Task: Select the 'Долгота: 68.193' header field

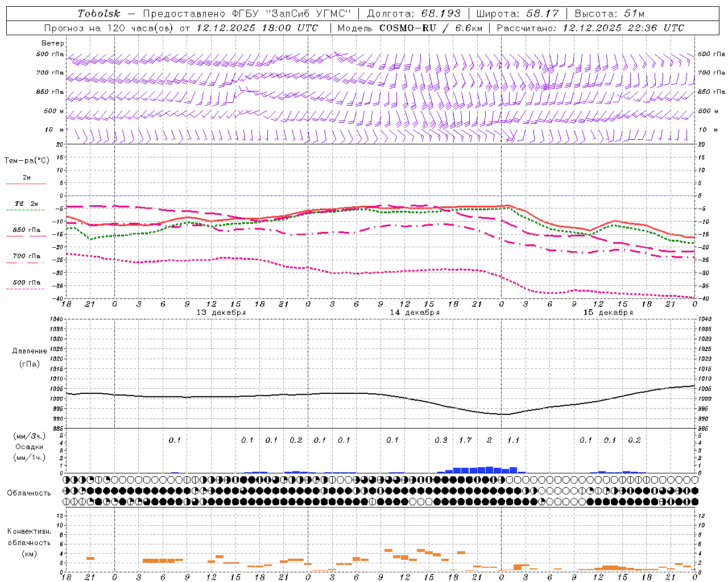Action: 414,14
